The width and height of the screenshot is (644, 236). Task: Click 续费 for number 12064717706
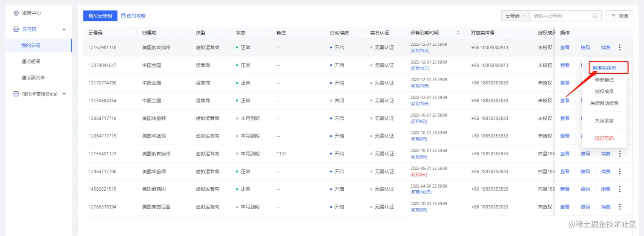tap(606, 172)
